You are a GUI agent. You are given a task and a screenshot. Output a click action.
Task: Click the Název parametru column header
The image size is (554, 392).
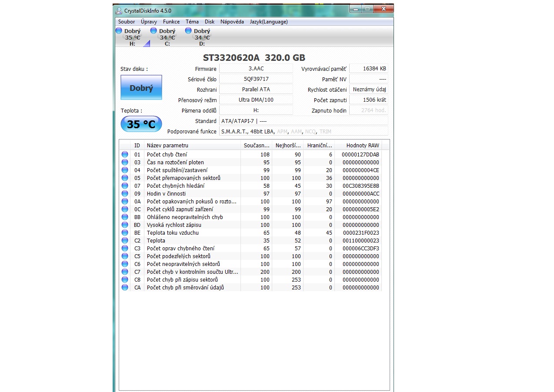(192, 146)
